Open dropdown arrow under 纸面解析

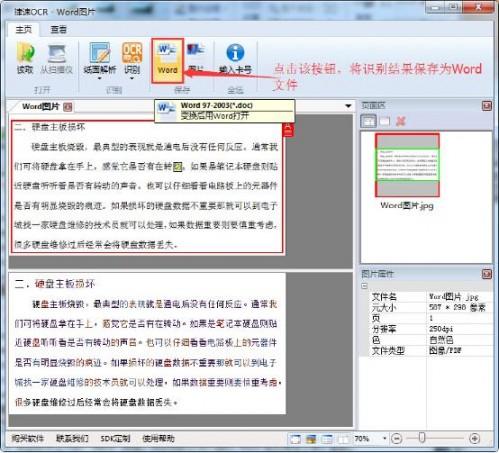(x=100, y=79)
